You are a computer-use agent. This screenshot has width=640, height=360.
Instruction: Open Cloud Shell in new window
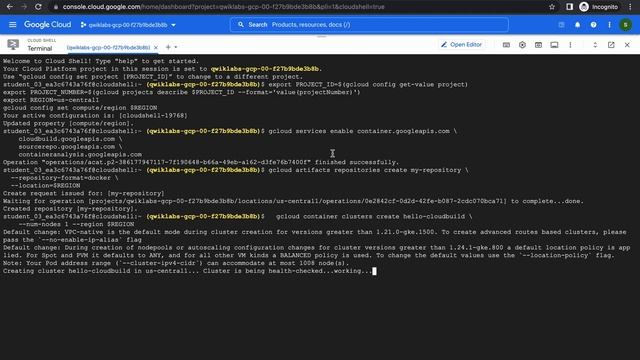[611, 45]
